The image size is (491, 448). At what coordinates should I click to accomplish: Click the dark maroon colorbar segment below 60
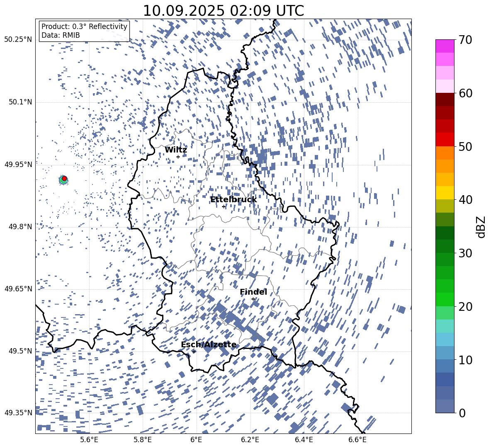point(445,99)
